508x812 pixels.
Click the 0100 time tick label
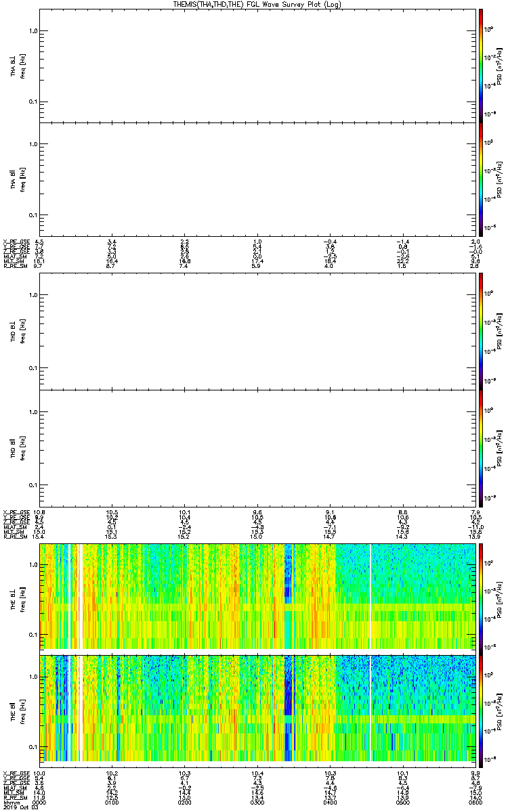[x=112, y=803]
